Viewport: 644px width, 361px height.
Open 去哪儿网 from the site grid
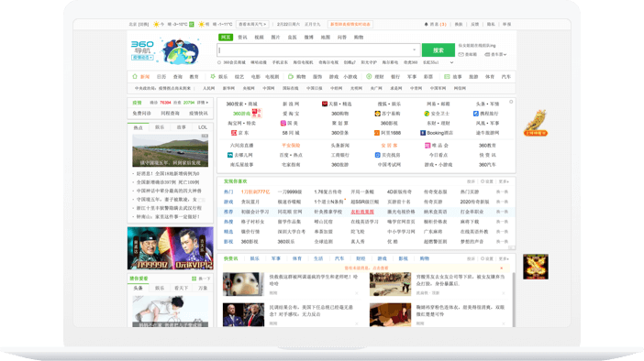pyautogui.click(x=239, y=155)
